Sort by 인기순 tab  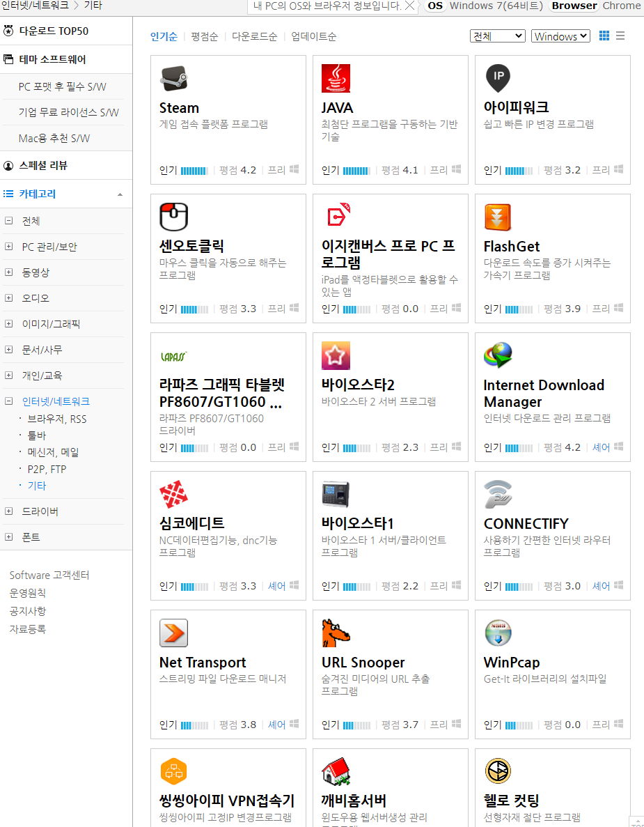click(164, 36)
